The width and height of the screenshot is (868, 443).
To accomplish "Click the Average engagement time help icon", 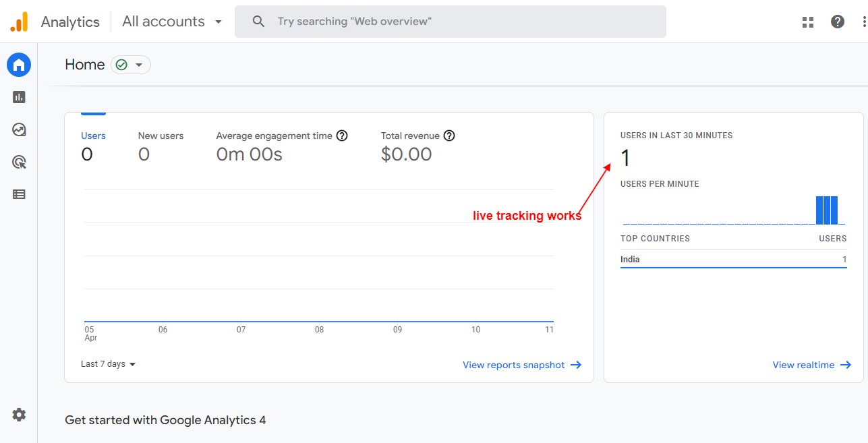I will [x=342, y=136].
